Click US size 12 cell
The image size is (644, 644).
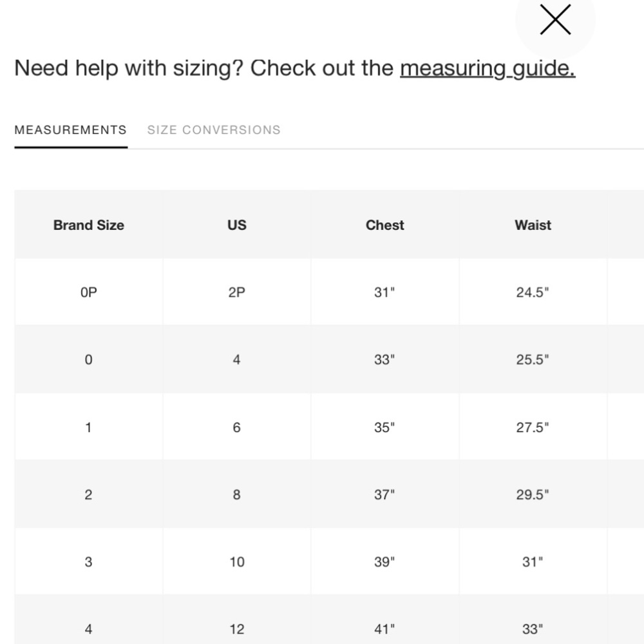pyautogui.click(x=237, y=629)
